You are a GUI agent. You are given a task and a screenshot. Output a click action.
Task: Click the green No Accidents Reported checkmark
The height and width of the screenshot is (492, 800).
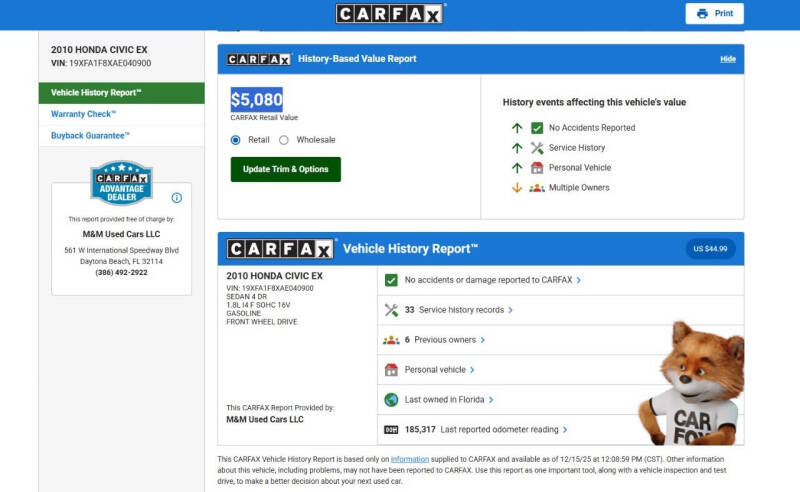point(537,128)
